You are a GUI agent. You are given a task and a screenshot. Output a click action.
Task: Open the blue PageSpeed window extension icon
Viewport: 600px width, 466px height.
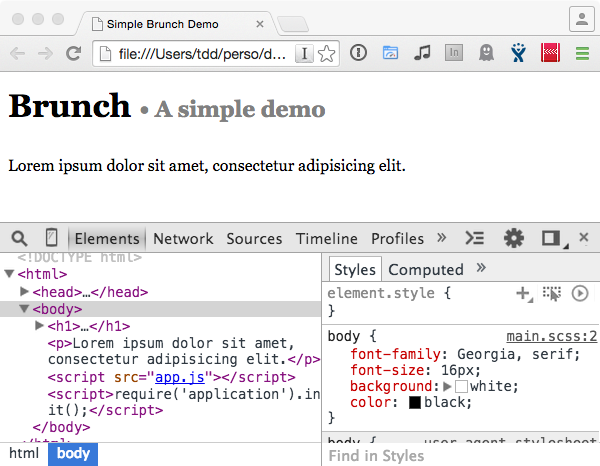pos(390,53)
